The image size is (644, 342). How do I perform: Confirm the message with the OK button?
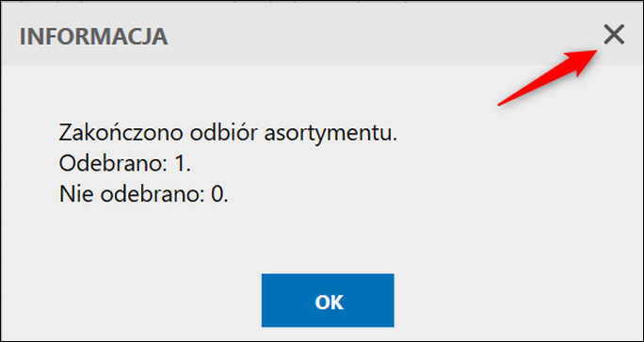pyautogui.click(x=328, y=301)
